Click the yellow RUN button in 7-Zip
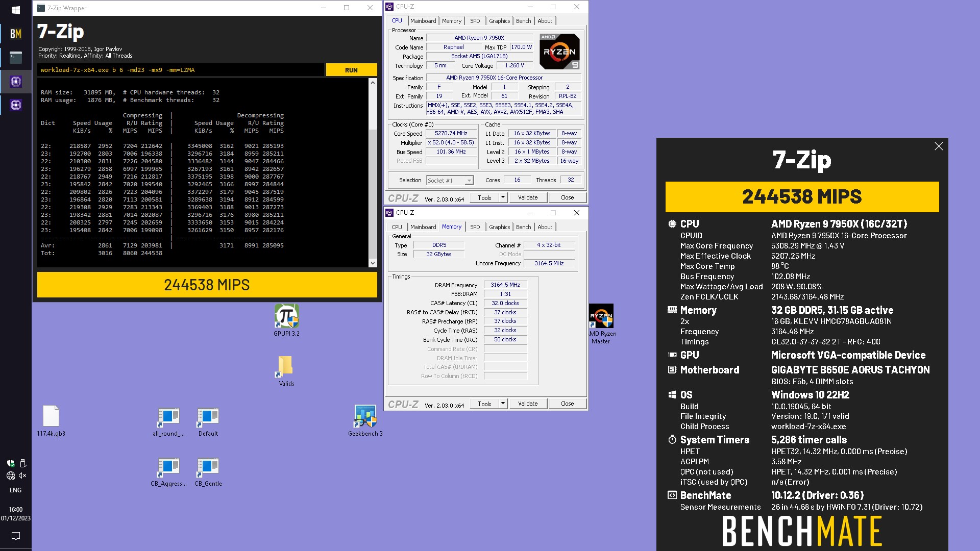Image resolution: width=980 pixels, height=551 pixels. (x=351, y=70)
